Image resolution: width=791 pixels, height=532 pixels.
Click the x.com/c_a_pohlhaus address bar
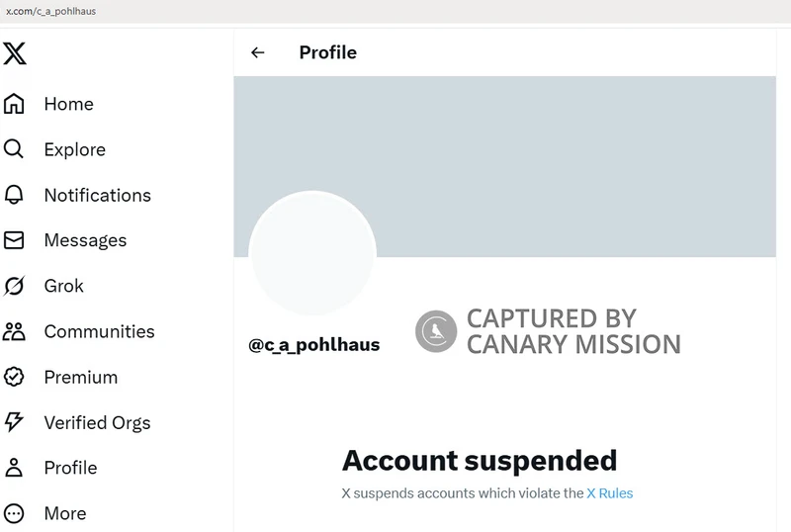(395, 11)
